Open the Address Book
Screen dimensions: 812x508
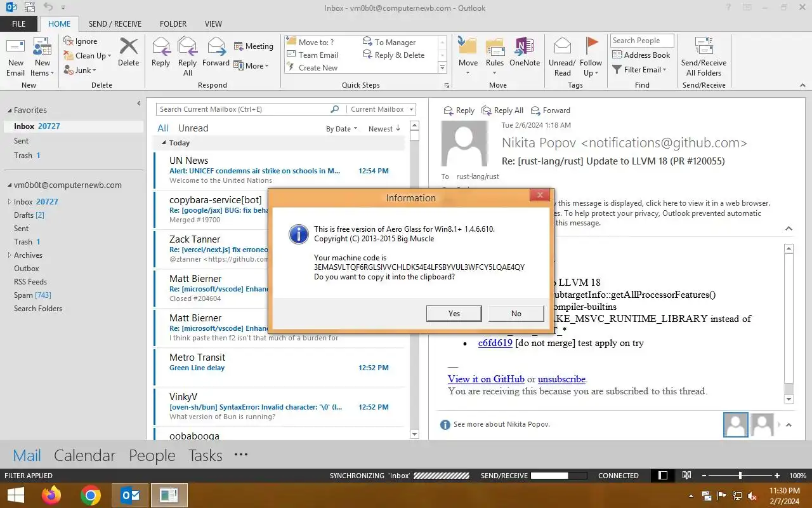pos(641,55)
